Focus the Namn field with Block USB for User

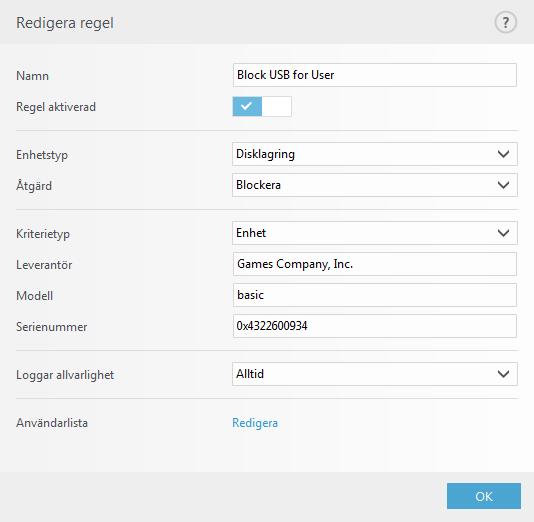(375, 75)
